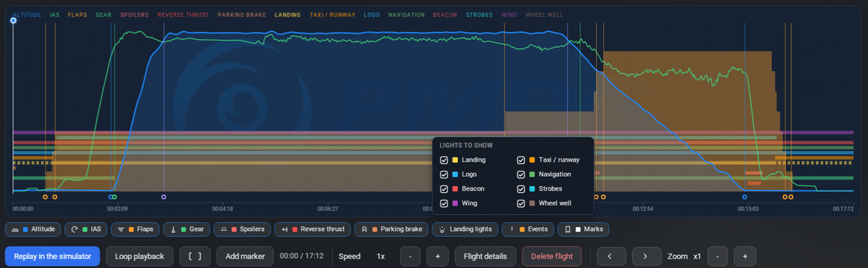Image resolution: width=868 pixels, height=268 pixels.
Task: Zoom in with the Zoom plus button
Action: tap(744, 256)
